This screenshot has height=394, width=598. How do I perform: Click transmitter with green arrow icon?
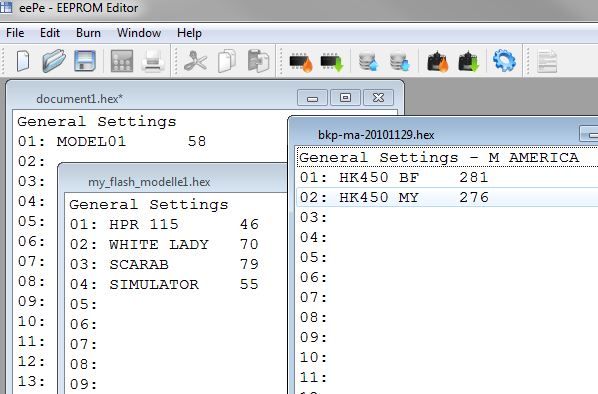pos(468,61)
